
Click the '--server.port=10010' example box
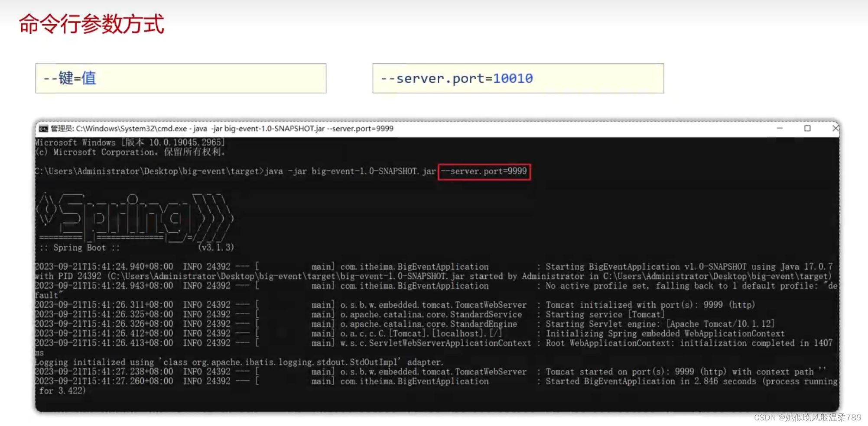click(518, 78)
